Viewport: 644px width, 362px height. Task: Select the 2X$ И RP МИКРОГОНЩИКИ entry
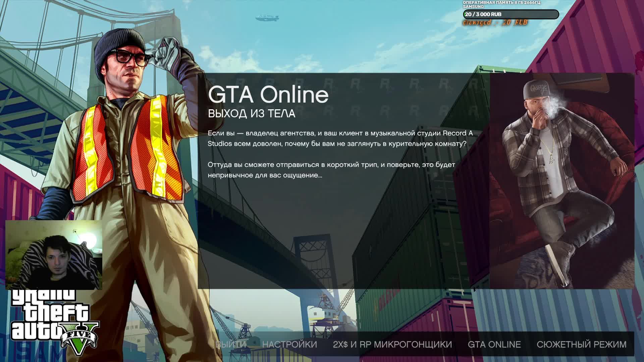pos(392,344)
